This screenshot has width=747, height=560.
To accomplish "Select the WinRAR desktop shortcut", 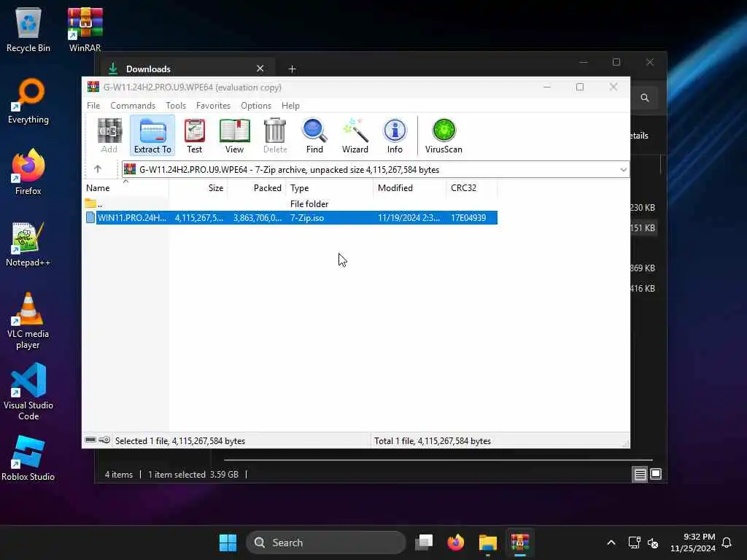I will pyautogui.click(x=85, y=30).
